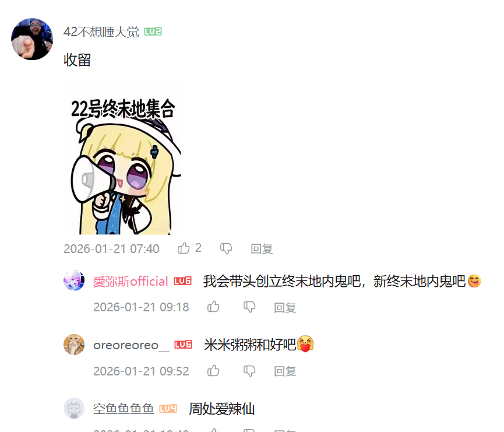Click the LV2 level badge
The width and height of the screenshot is (504, 432).
click(x=153, y=31)
